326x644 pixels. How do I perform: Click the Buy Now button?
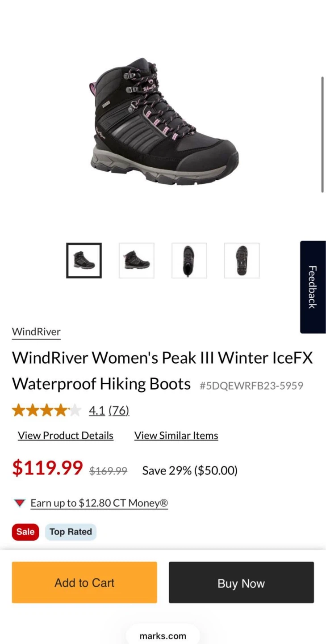[x=241, y=582]
